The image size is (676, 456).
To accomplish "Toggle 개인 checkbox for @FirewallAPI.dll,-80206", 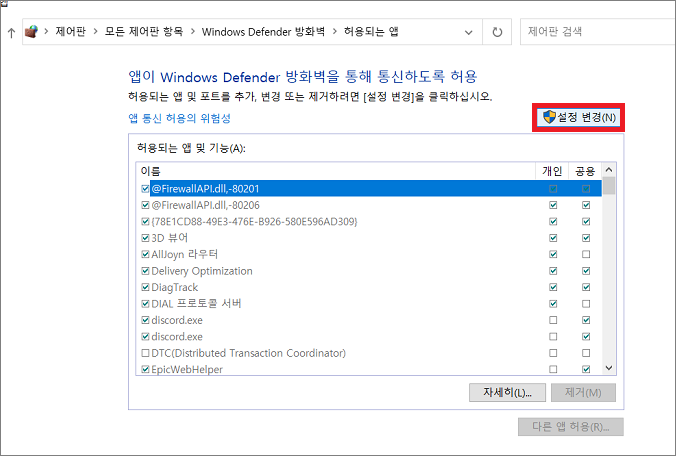I will point(553,205).
